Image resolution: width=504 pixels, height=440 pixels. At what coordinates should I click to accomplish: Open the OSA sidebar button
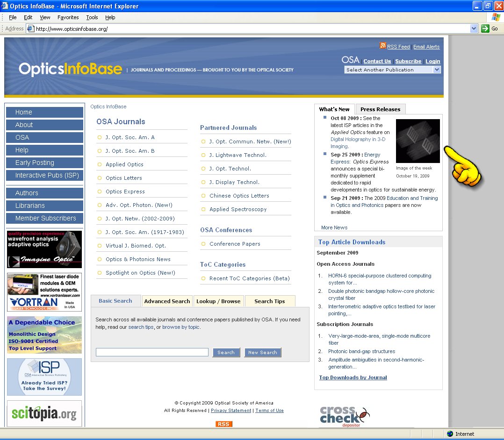click(x=45, y=137)
